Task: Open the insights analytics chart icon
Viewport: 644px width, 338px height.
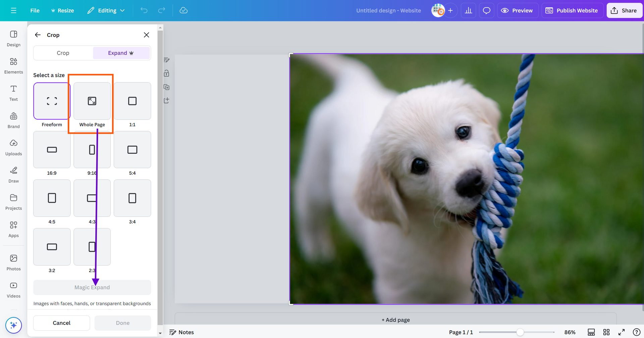Action: [468, 10]
